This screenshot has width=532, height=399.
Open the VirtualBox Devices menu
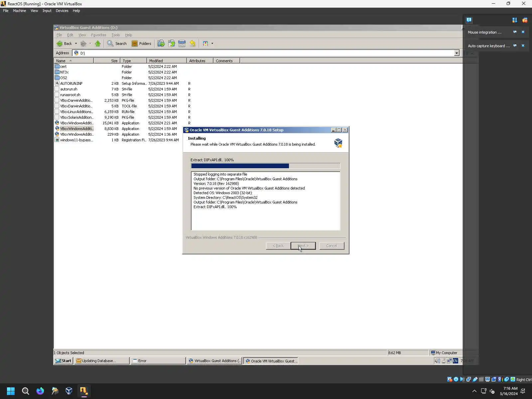(62, 11)
